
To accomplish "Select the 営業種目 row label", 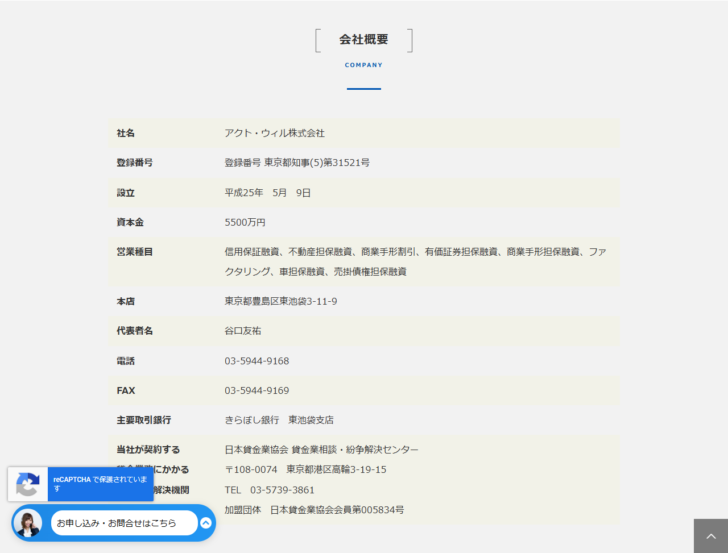I will tap(135, 252).
